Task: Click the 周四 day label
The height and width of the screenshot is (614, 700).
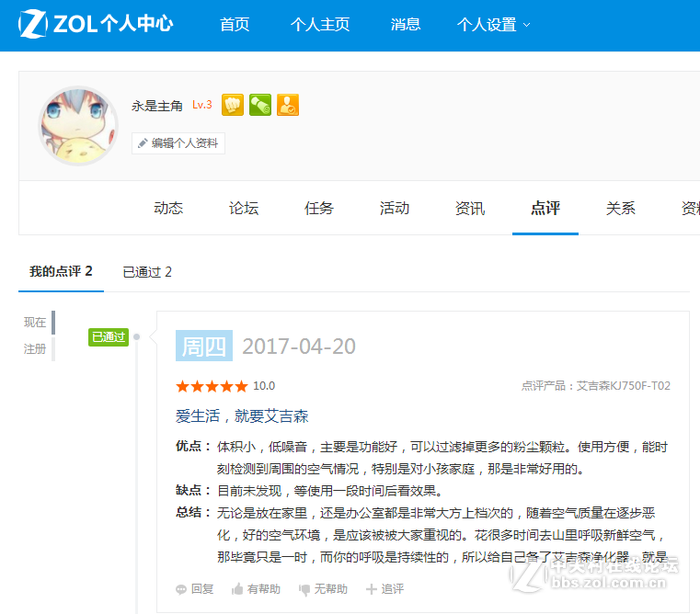Action: pyautogui.click(x=204, y=346)
